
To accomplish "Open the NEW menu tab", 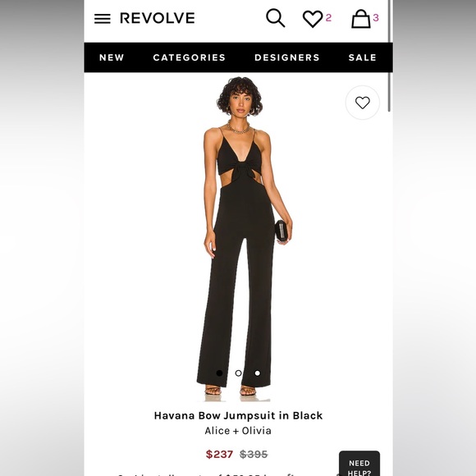I will (x=112, y=57).
